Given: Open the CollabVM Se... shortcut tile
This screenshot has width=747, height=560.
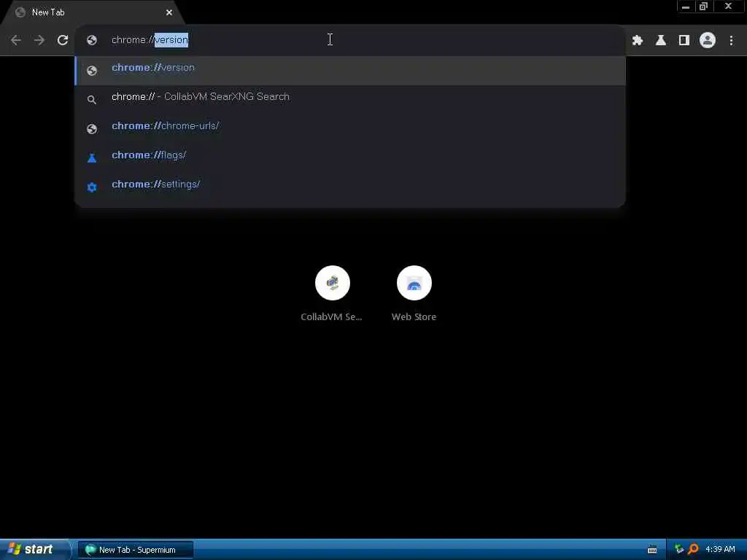Looking at the screenshot, I should click(x=332, y=294).
